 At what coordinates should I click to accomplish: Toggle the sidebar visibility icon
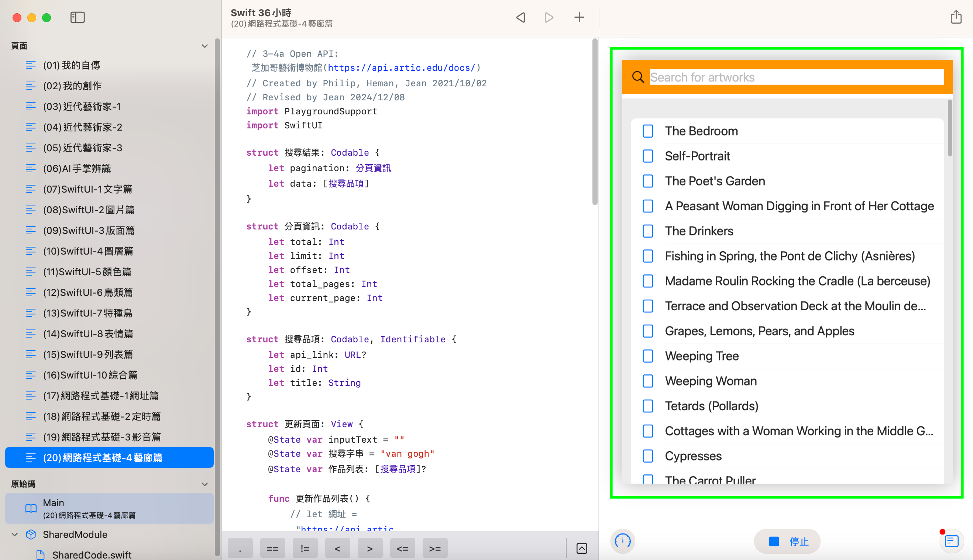pyautogui.click(x=78, y=17)
